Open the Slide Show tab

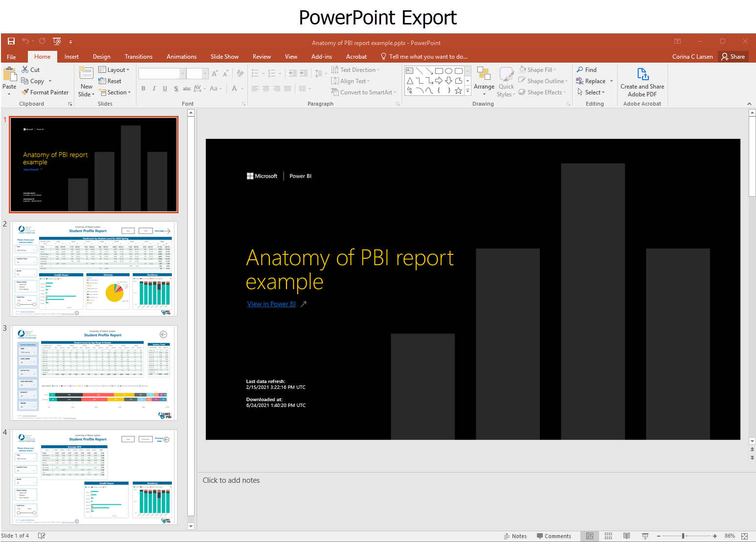click(224, 57)
